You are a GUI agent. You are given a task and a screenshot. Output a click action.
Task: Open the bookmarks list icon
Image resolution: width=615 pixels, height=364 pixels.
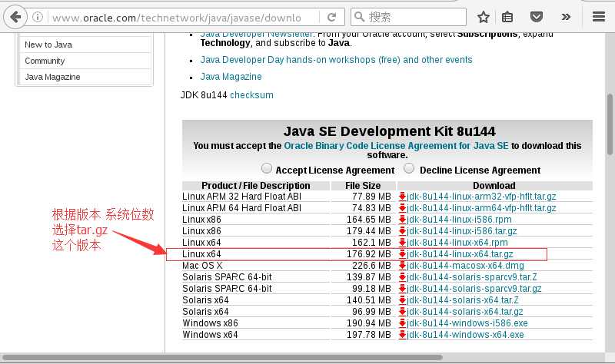(507, 17)
